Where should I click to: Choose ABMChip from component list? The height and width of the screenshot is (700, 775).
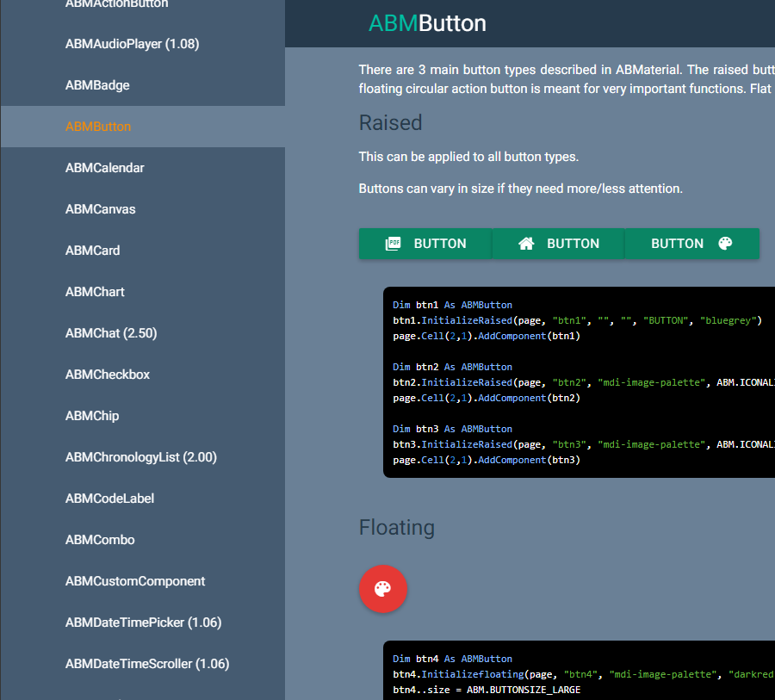click(x=92, y=416)
